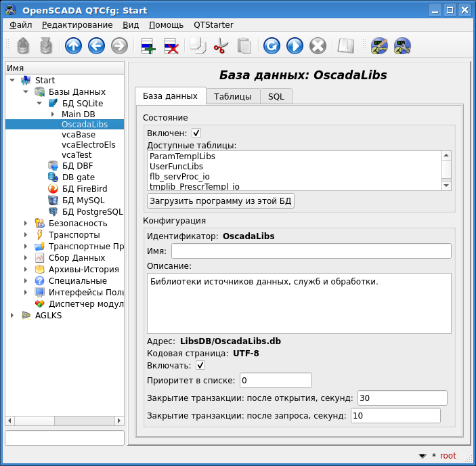This screenshot has width=476, height=466.
Task: Expand the 'Безопасность' tree node
Action: point(26,223)
